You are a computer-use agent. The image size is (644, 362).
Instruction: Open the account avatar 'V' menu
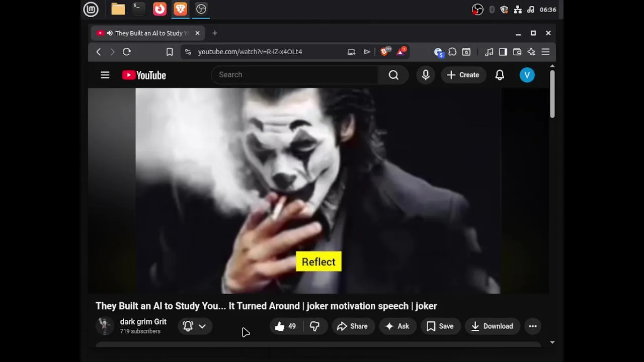point(527,75)
